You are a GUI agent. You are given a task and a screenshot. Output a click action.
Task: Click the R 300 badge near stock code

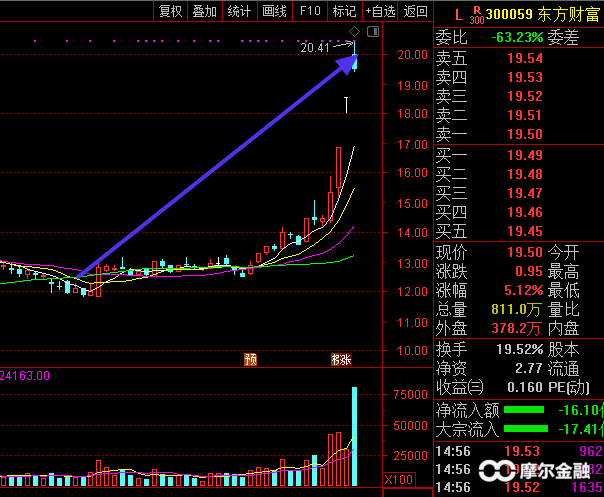(x=476, y=15)
